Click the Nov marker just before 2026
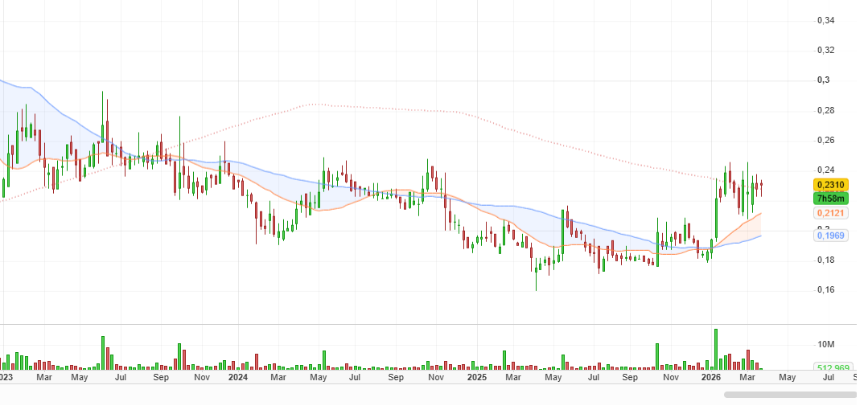Viewport: 868px width, 410px height. 671,376
